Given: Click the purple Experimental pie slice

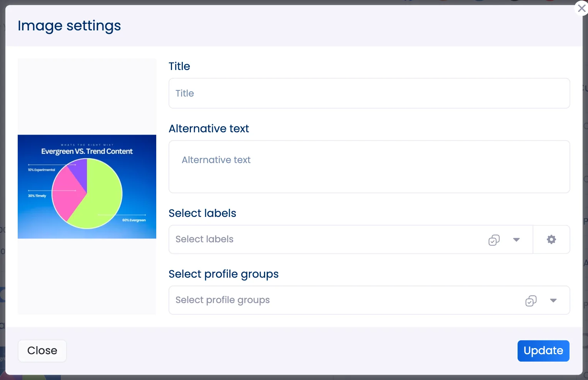Looking at the screenshot, I should coord(79,169).
